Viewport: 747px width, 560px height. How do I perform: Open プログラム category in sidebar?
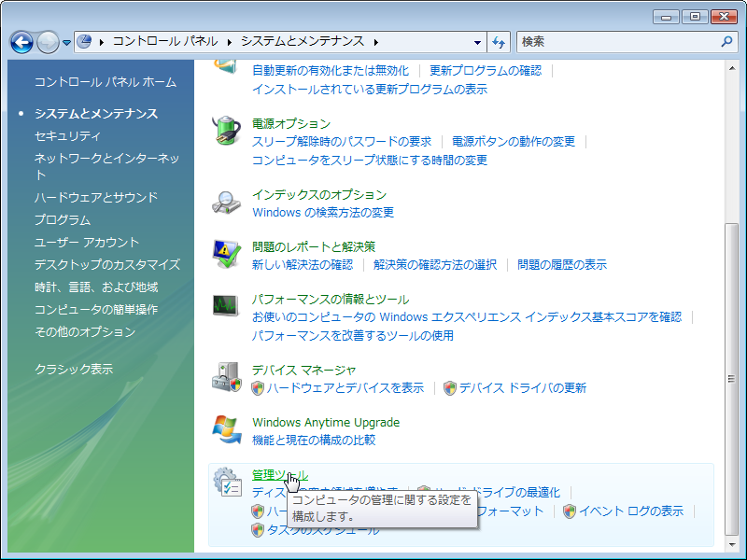pyautogui.click(x=63, y=219)
